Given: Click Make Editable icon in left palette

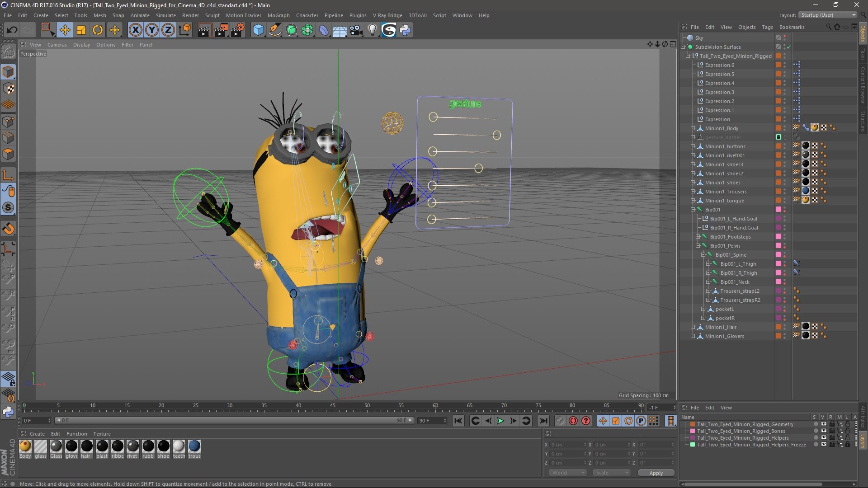Looking at the screenshot, I should tap(8, 52).
